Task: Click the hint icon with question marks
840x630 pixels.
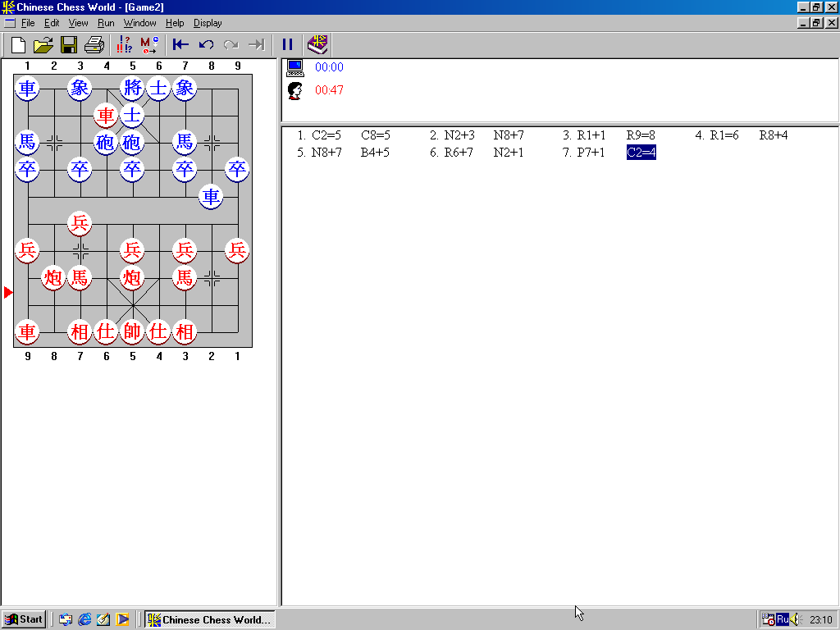Action: coord(125,44)
